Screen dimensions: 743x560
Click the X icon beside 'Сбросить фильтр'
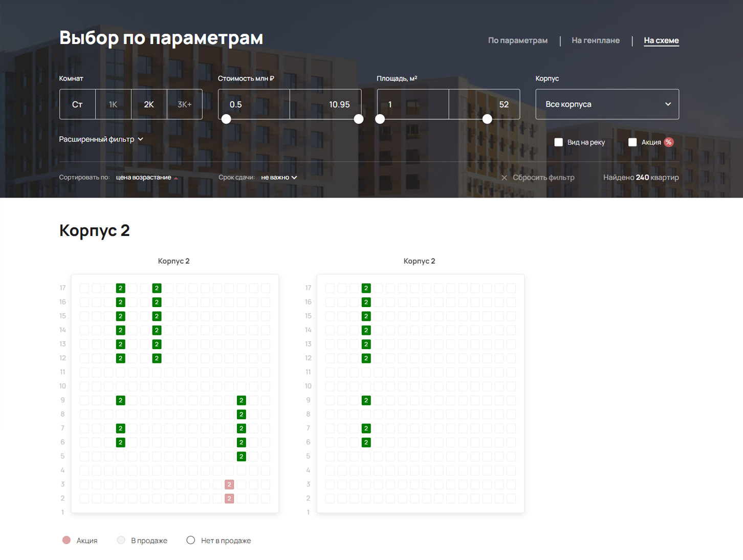point(504,178)
